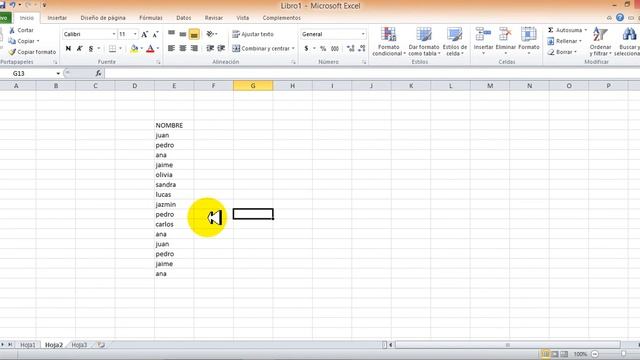Switch to the Vista tab
This screenshot has width=640, height=360.
[242, 18]
